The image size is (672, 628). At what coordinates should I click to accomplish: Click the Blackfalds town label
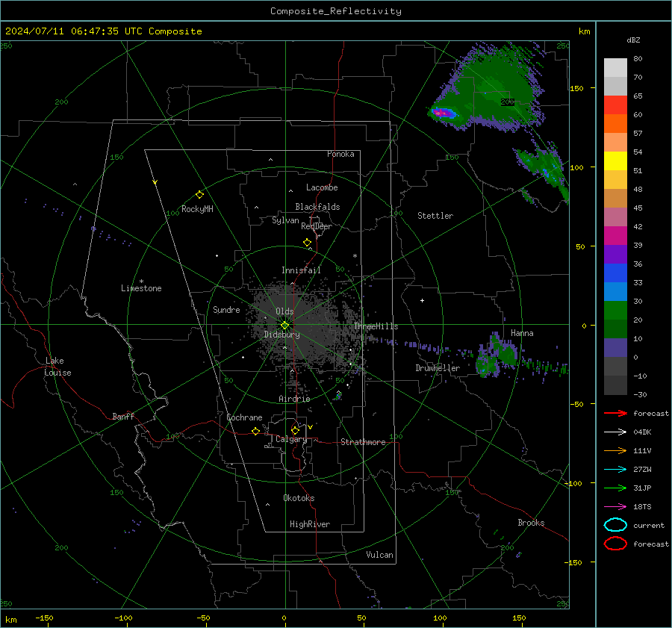[x=317, y=207]
